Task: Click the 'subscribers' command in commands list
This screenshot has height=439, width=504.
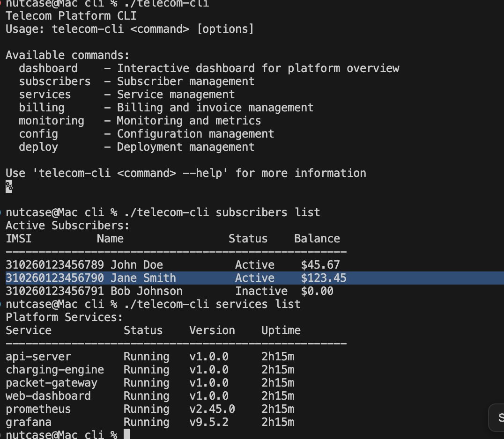Action: 55,81
